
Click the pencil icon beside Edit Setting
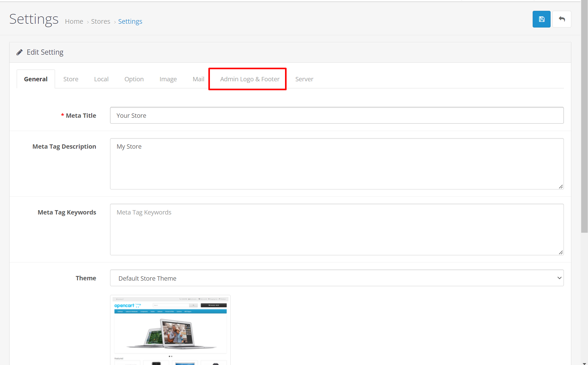[x=19, y=52]
